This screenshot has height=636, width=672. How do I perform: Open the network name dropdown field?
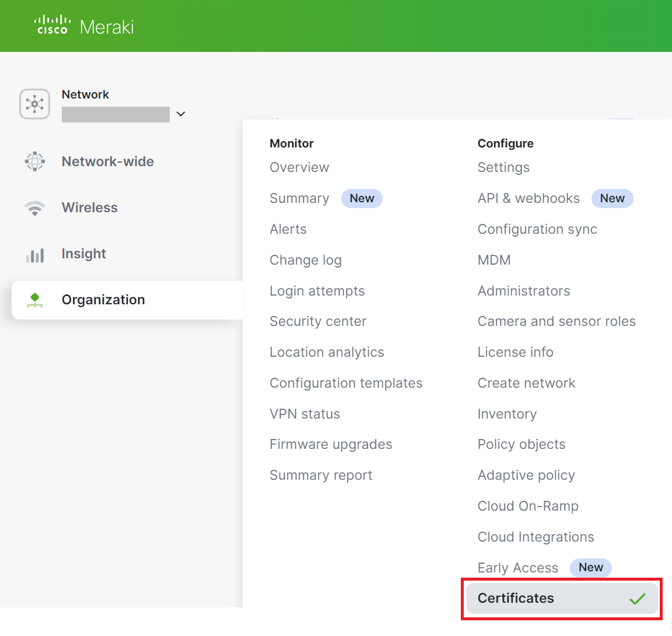pos(116,114)
